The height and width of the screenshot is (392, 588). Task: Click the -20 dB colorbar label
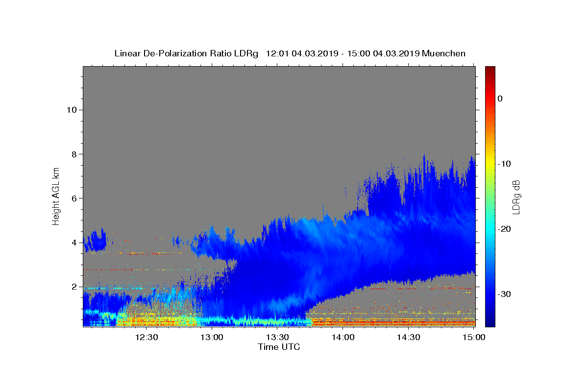(505, 229)
